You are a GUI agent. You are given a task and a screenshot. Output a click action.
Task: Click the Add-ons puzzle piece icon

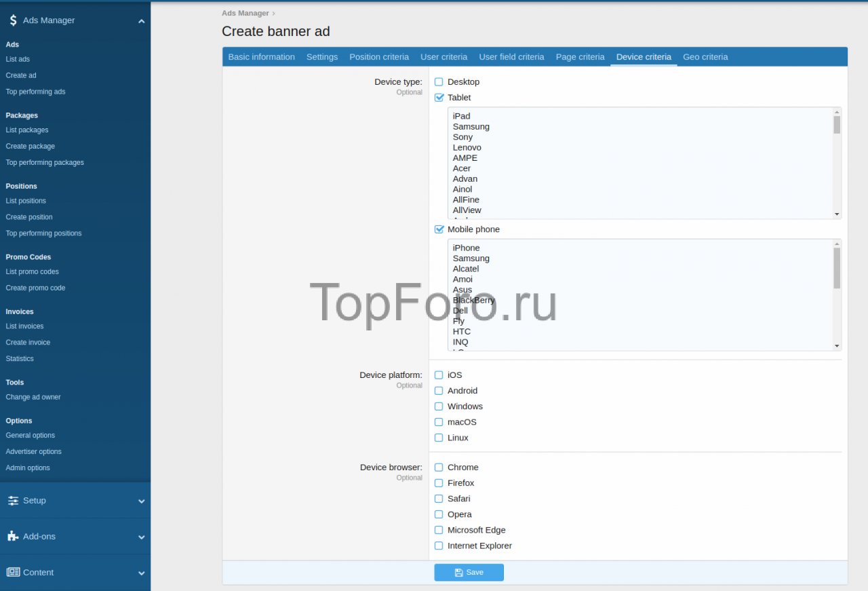click(x=13, y=536)
